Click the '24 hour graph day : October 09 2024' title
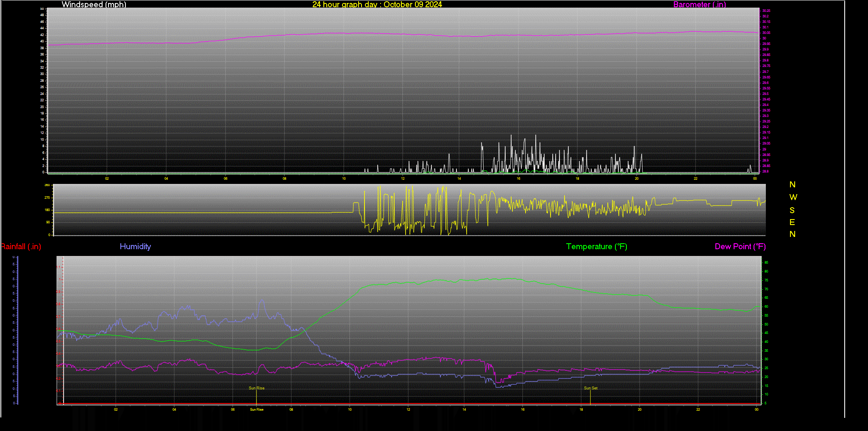Screen dimensions: 868x431 [x=377, y=4]
